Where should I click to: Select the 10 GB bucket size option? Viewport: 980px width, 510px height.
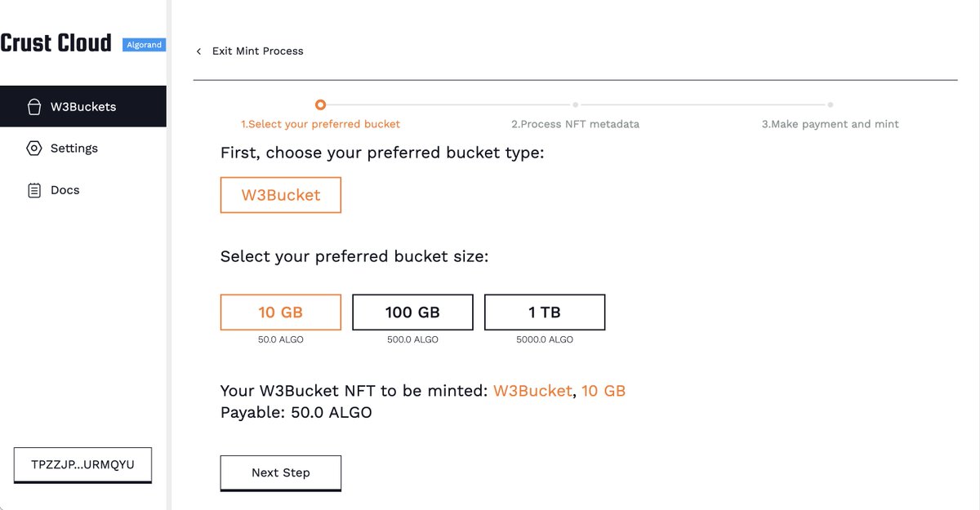point(280,312)
